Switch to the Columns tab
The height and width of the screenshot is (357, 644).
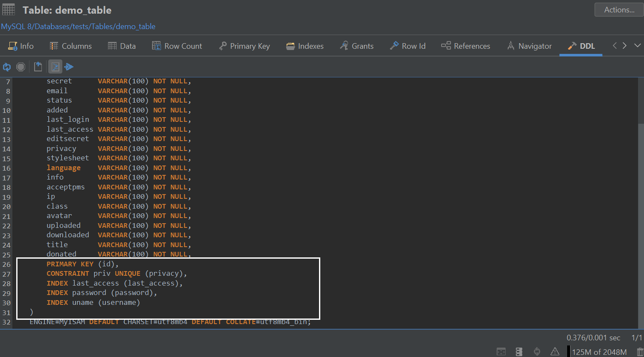(71, 46)
